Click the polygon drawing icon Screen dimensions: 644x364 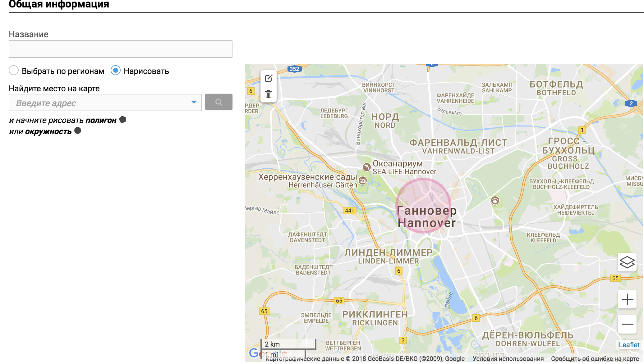pyautogui.click(x=123, y=119)
